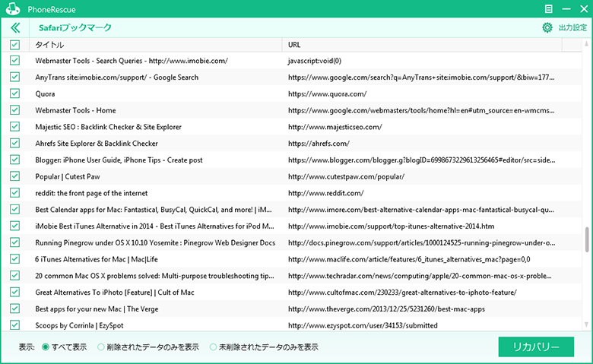This screenshot has height=364, width=593.
Task: Close the PhoneRescue window
Action: [x=584, y=8]
